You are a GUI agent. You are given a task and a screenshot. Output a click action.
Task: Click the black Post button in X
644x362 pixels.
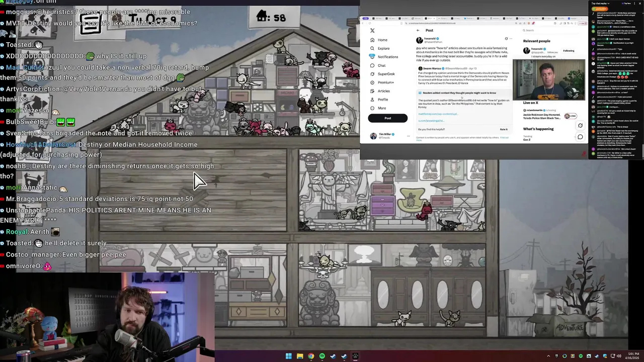coord(387,118)
